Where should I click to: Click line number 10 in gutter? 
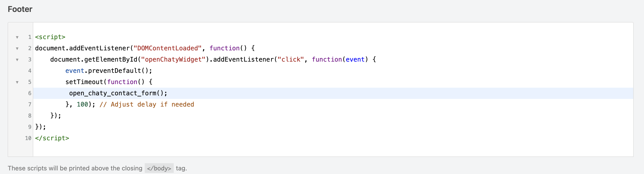point(28,138)
